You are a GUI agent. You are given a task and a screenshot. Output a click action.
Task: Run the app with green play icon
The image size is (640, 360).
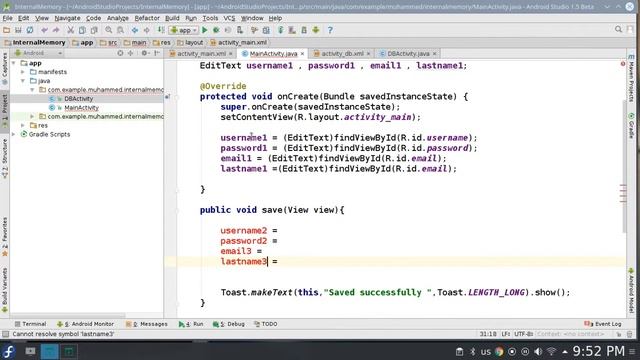click(x=205, y=30)
